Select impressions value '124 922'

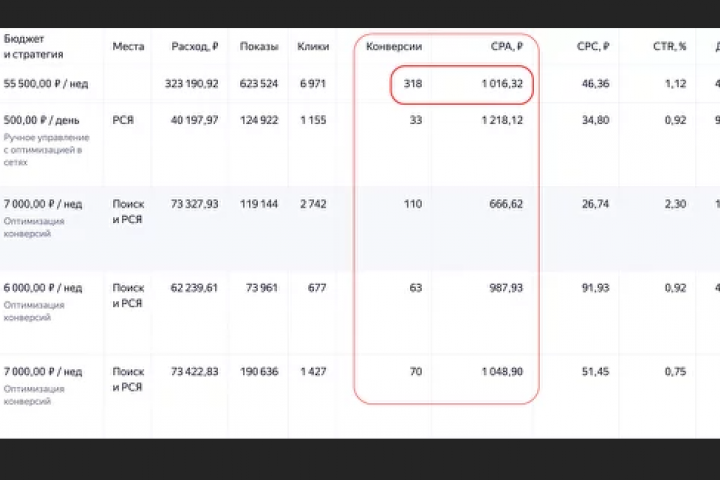pos(259,120)
